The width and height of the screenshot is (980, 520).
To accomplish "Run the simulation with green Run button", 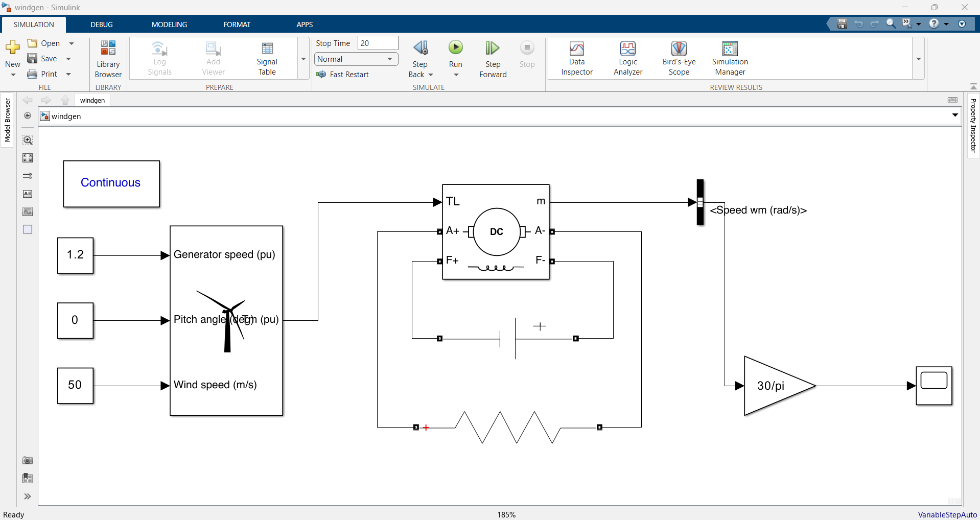I will [455, 48].
